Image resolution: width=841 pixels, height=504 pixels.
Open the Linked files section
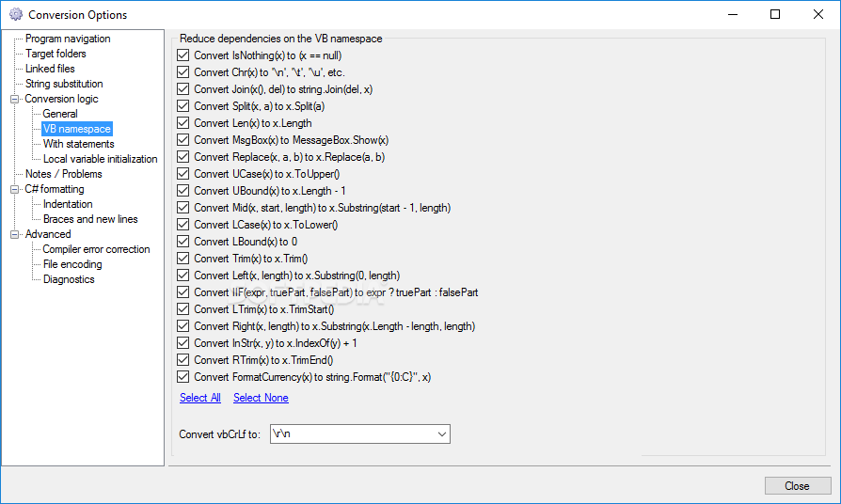tap(50, 69)
